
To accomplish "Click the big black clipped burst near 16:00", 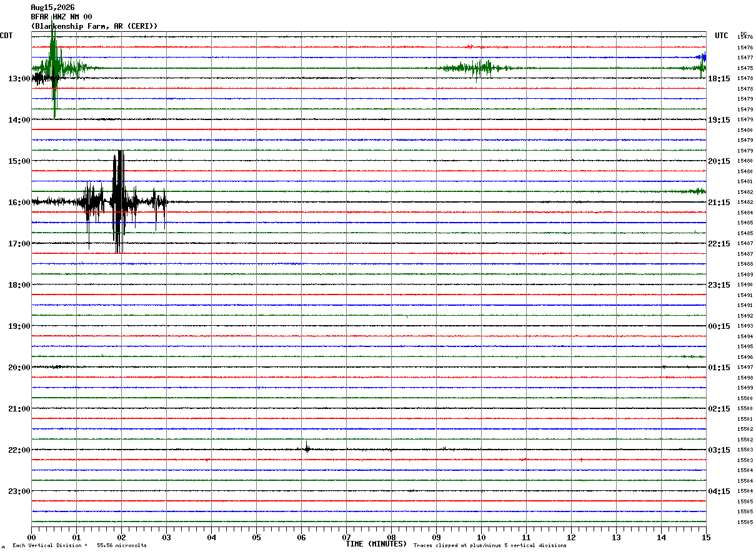I will (x=118, y=201).
